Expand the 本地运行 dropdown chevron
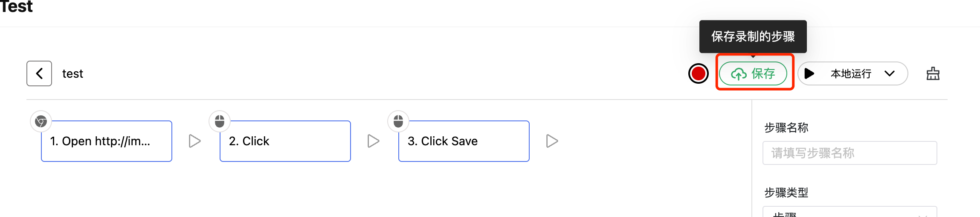The image size is (980, 217). pyautogui.click(x=890, y=73)
